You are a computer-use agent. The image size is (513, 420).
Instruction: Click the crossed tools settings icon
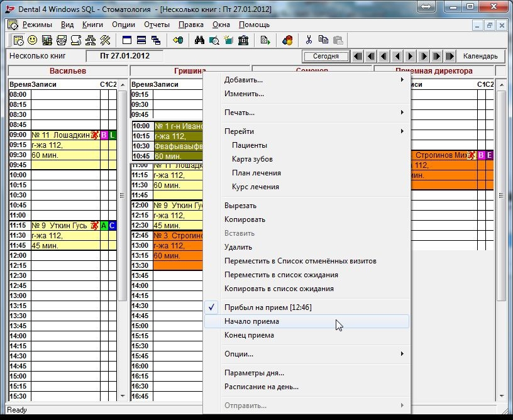click(x=105, y=40)
